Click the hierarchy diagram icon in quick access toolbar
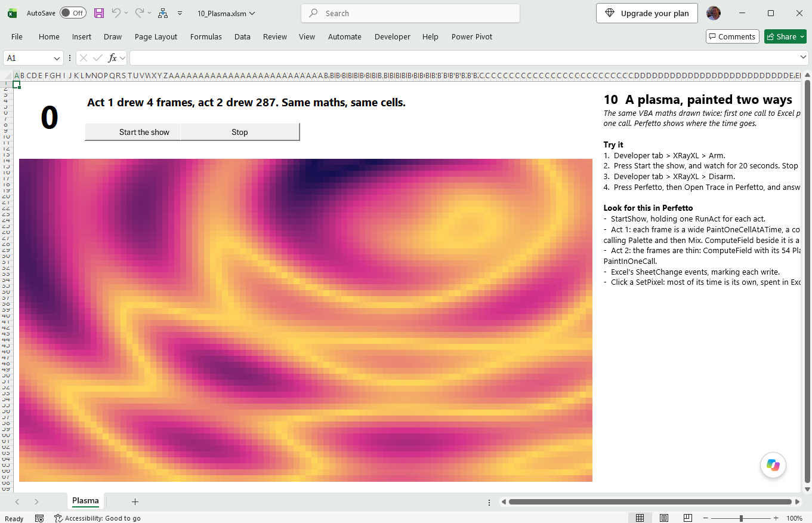Image resolution: width=812 pixels, height=523 pixels. [162, 13]
